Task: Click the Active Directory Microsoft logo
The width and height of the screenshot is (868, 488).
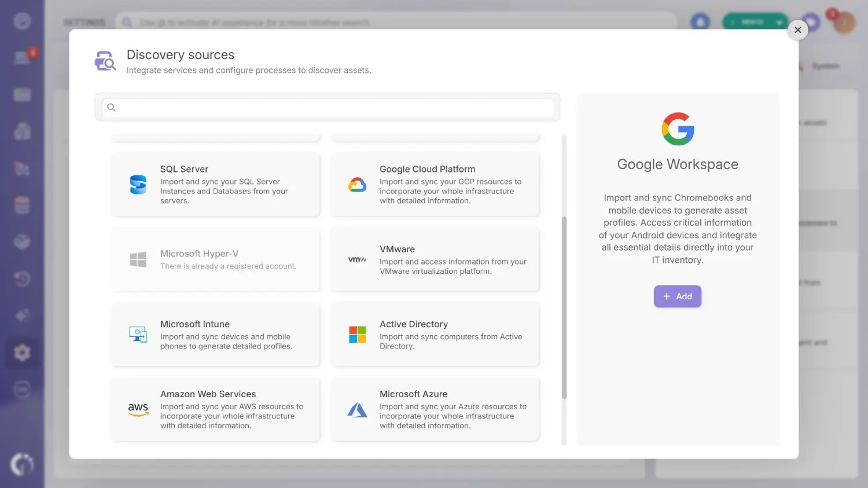Action: [x=357, y=334]
